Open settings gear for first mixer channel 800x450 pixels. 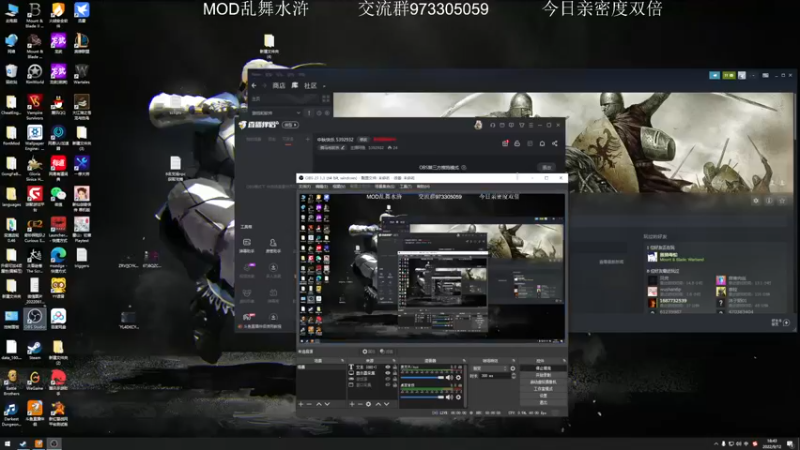tap(458, 378)
